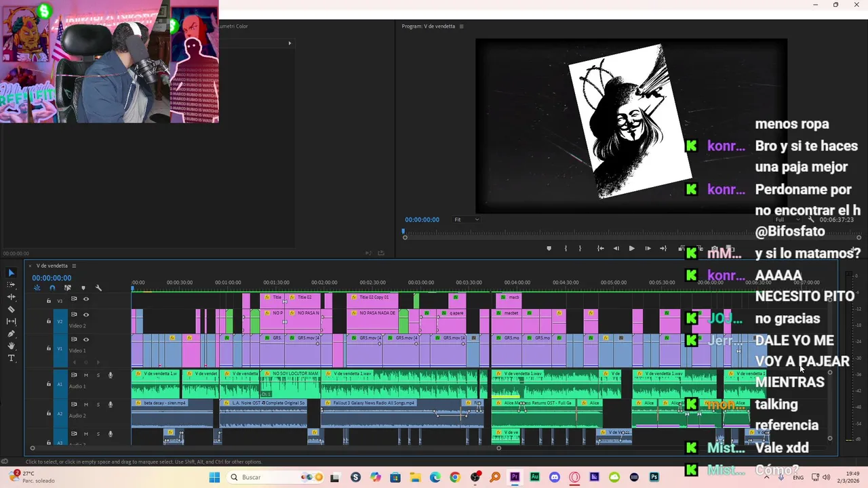Screen dimensions: 868x488
Task: Open Google Chrome from the taskbar
Action: (x=455, y=477)
